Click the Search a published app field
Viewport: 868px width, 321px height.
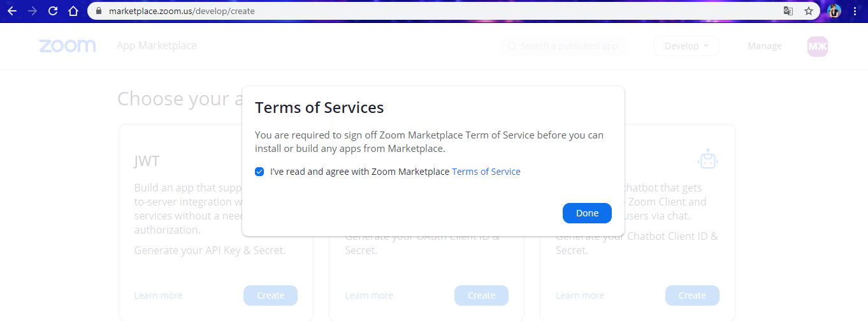[565, 46]
